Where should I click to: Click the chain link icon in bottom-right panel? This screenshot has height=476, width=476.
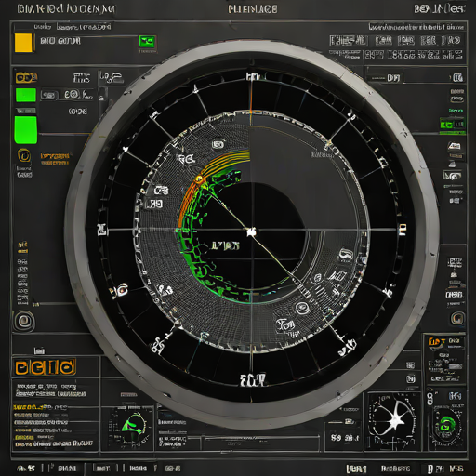pyautogui.click(x=430, y=400)
